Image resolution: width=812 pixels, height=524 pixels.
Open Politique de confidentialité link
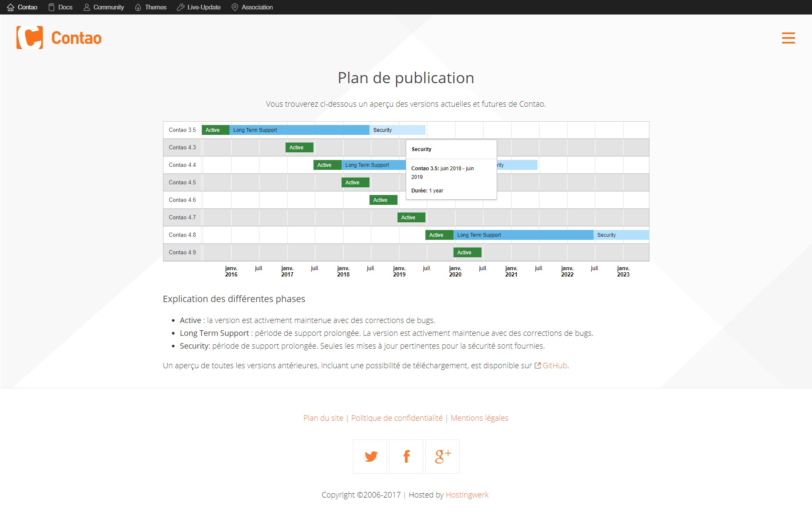coord(397,418)
